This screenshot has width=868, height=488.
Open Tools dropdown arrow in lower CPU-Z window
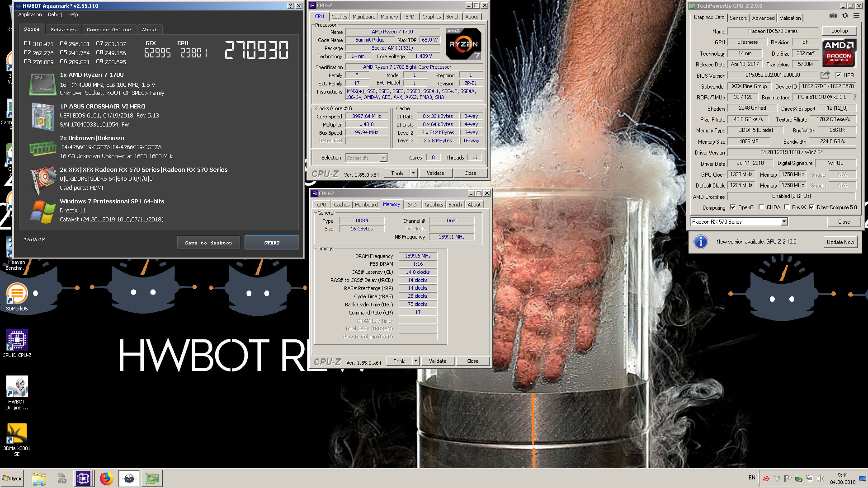[x=415, y=361]
